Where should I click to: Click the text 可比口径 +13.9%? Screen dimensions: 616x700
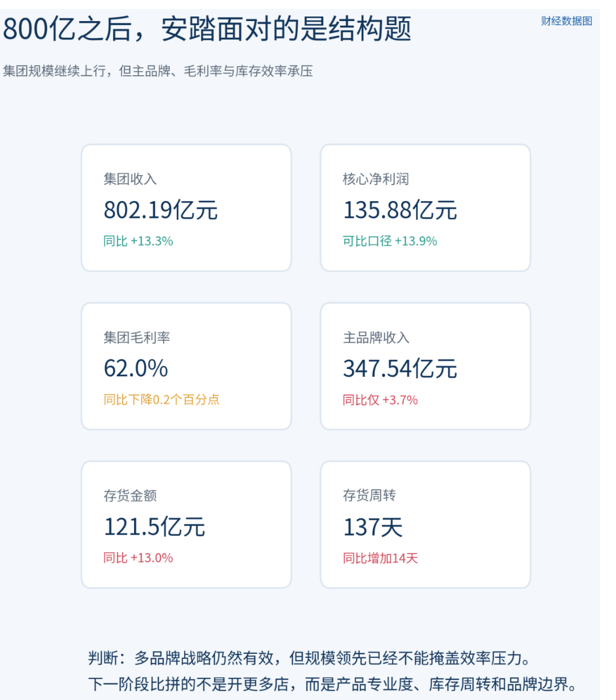[390, 241]
